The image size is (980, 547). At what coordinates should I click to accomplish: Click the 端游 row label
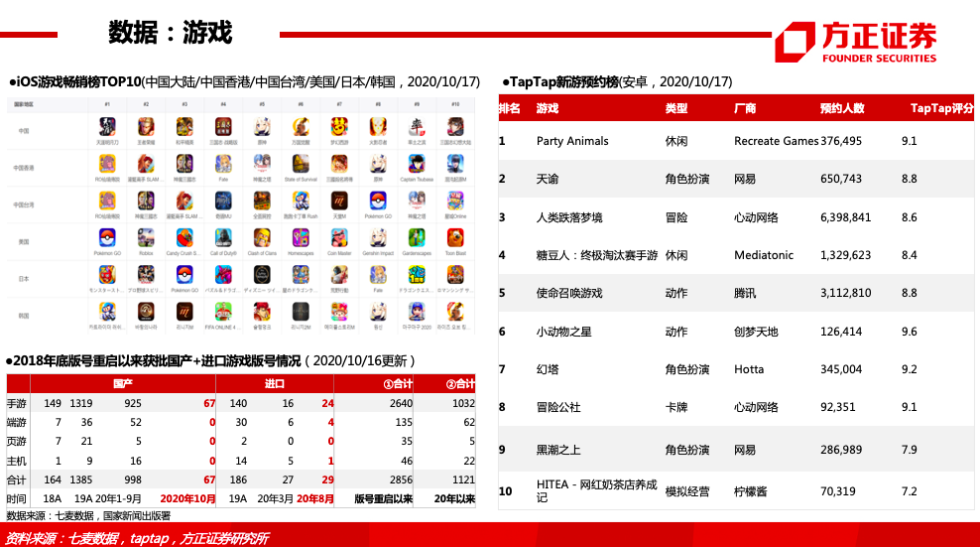[x=17, y=423]
